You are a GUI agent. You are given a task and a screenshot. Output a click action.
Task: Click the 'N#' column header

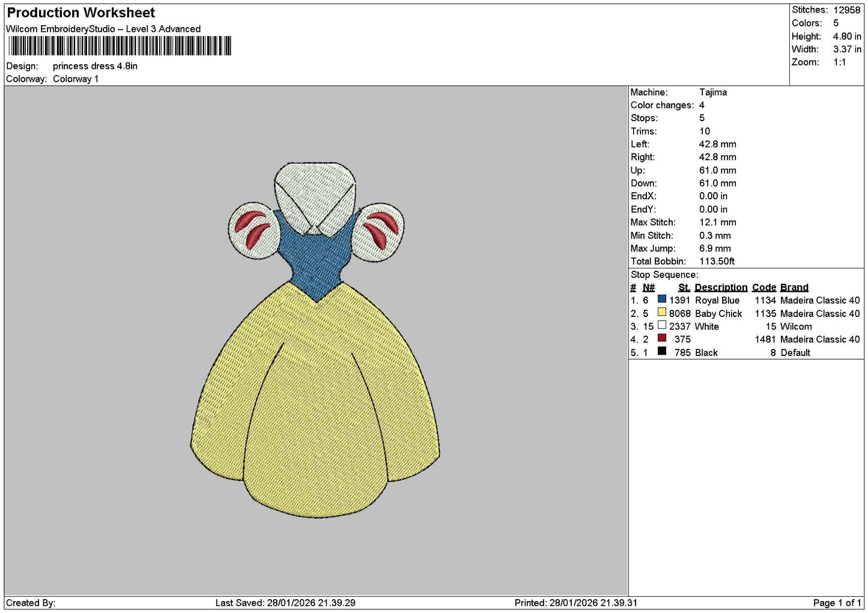click(648, 287)
